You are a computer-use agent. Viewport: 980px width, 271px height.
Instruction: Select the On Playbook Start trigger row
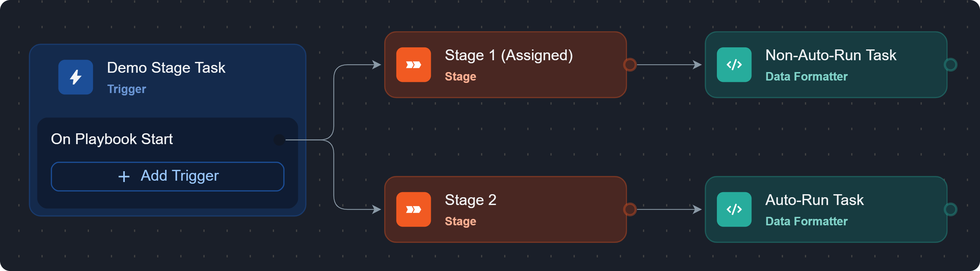112,139
